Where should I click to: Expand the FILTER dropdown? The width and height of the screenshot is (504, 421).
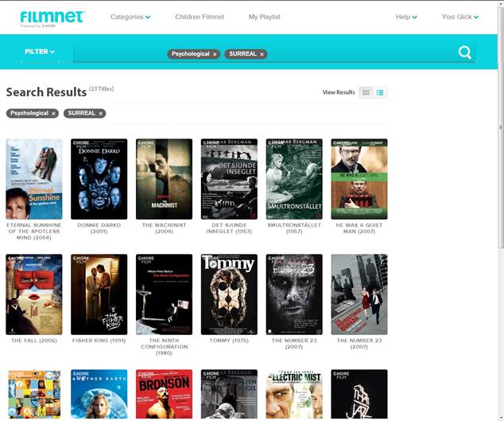click(x=40, y=52)
